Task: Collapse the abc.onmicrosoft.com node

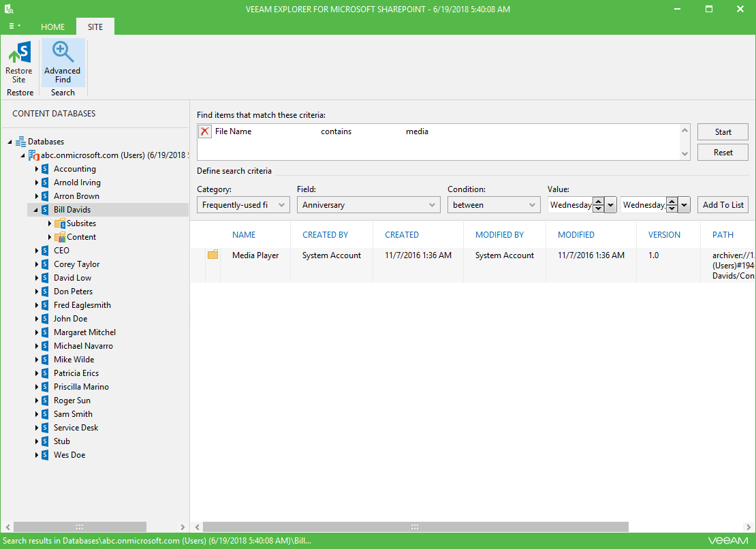Action: pyautogui.click(x=22, y=155)
